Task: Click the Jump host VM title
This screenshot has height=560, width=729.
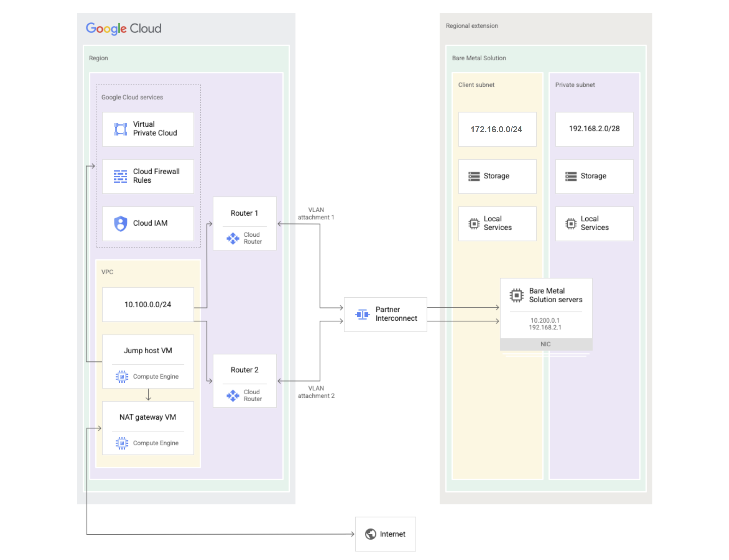Action: pyautogui.click(x=148, y=351)
